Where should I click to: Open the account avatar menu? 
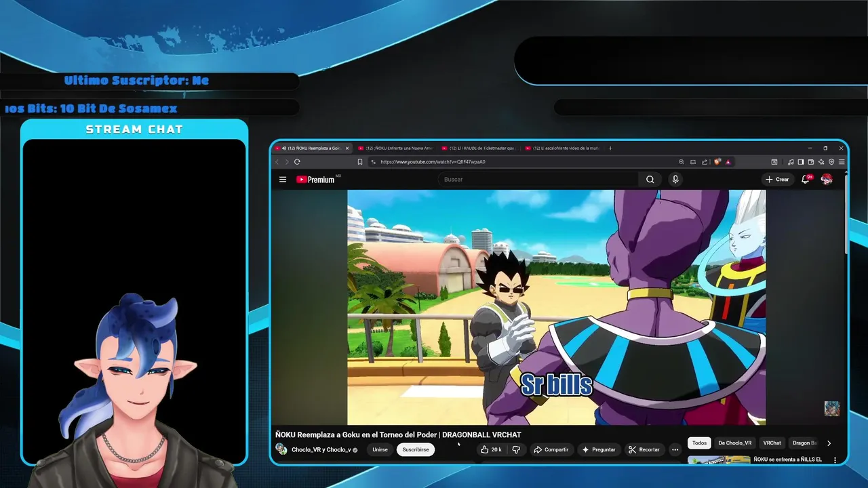827,179
